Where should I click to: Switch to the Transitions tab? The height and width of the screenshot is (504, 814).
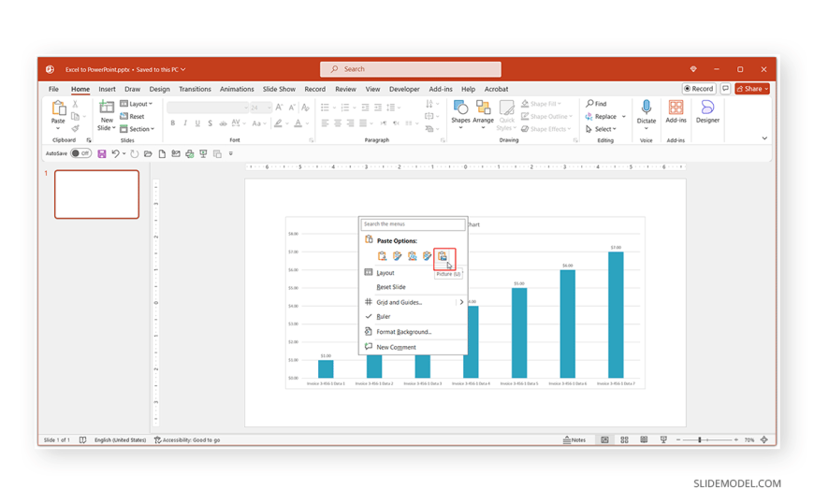click(x=195, y=89)
